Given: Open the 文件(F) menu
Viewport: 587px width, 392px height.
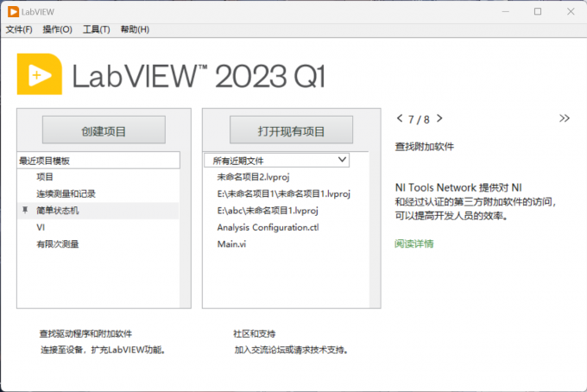Looking at the screenshot, I should tap(19, 29).
